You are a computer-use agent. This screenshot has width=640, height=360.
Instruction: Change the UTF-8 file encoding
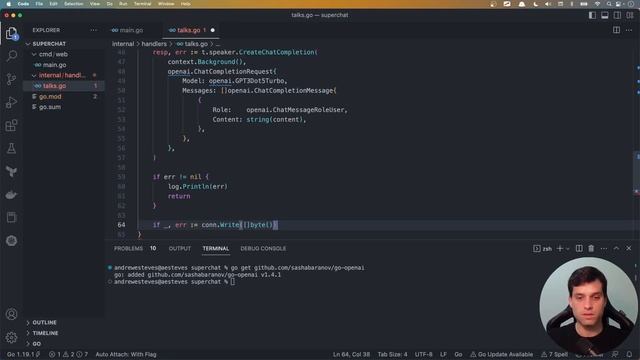[424, 354]
